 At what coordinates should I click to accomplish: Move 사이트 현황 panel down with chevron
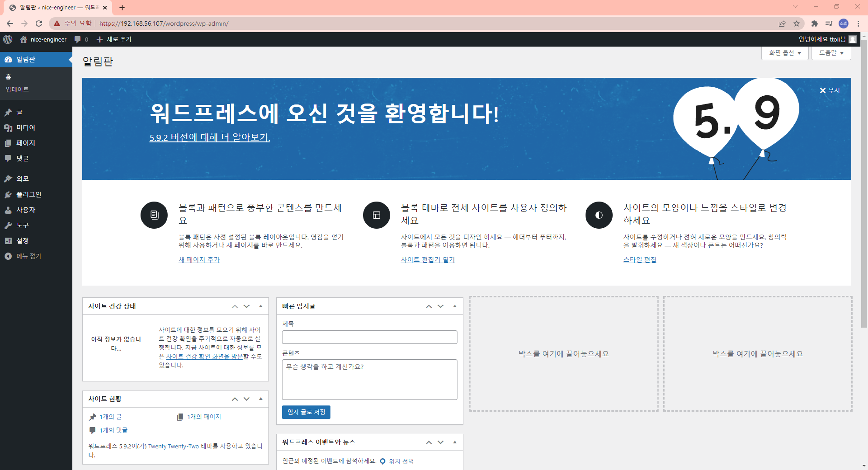click(247, 399)
